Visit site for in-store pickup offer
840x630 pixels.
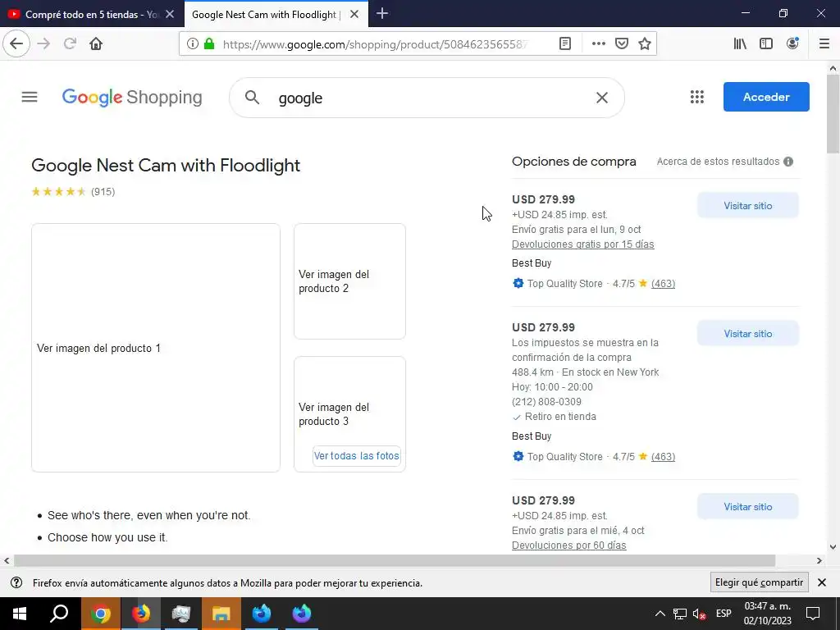pos(748,334)
